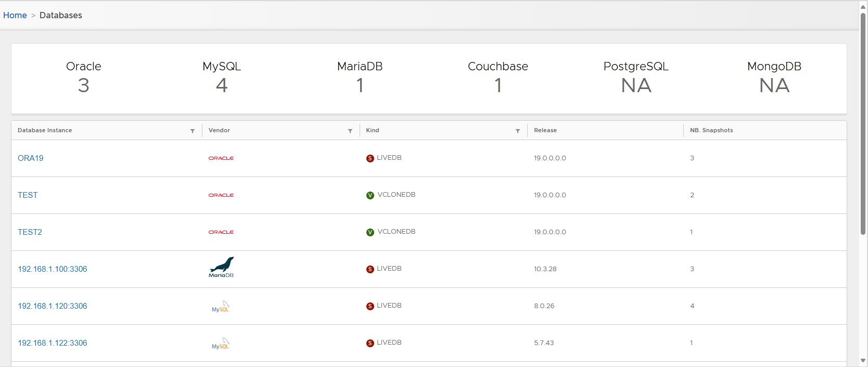Click the MariaDB seal logo icon
The image size is (868, 367).
(221, 267)
